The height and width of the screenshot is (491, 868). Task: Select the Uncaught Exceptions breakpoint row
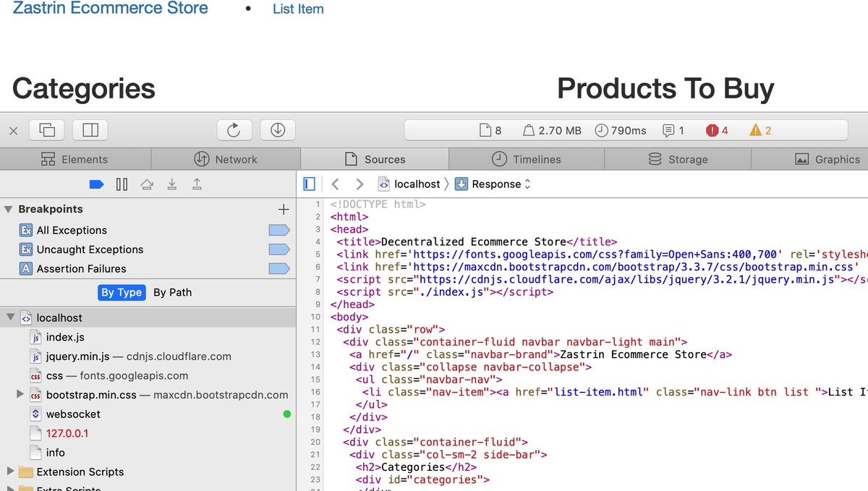[148, 249]
